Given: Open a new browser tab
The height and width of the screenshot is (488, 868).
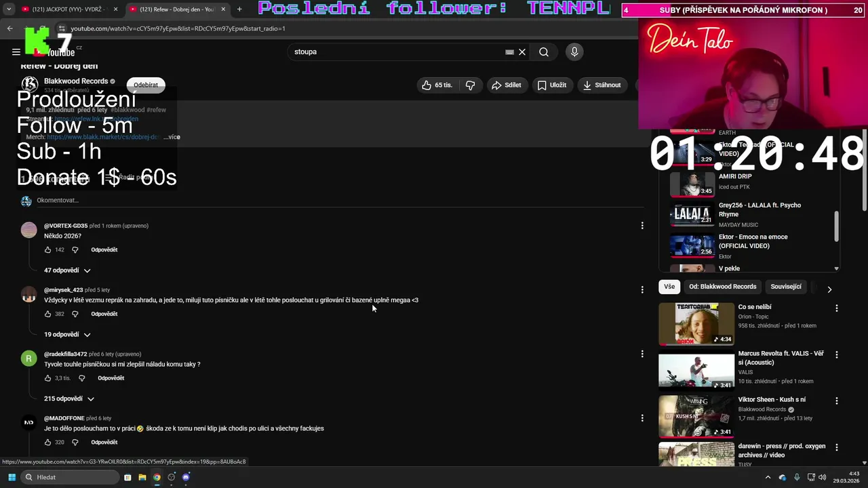Looking at the screenshot, I should 239,9.
